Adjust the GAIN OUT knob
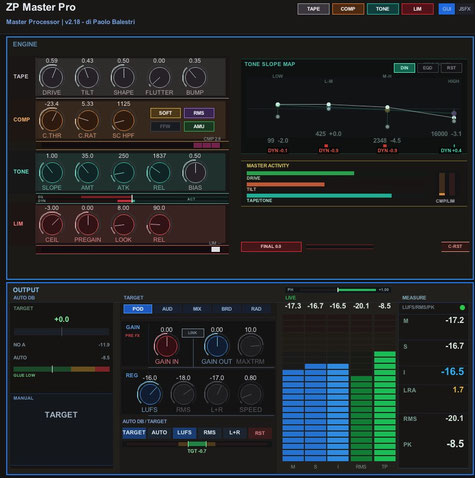475x478 pixels. [x=217, y=346]
